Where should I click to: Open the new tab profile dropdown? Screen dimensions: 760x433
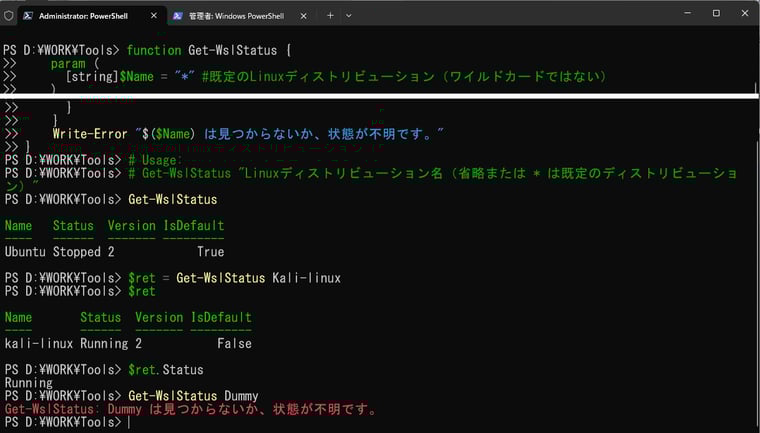coord(348,16)
